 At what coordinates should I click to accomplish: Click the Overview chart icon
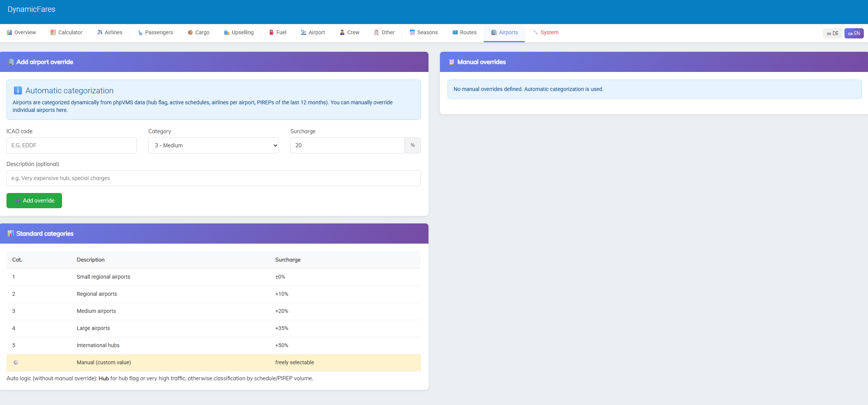(10, 33)
